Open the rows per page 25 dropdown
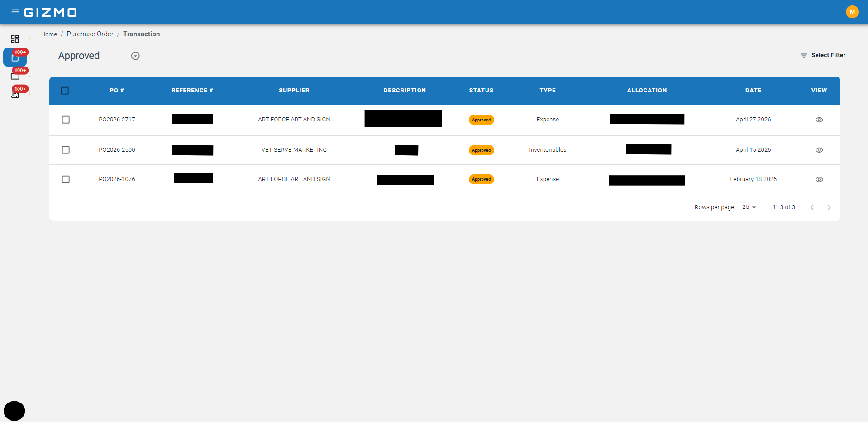The image size is (868, 422). click(749, 207)
